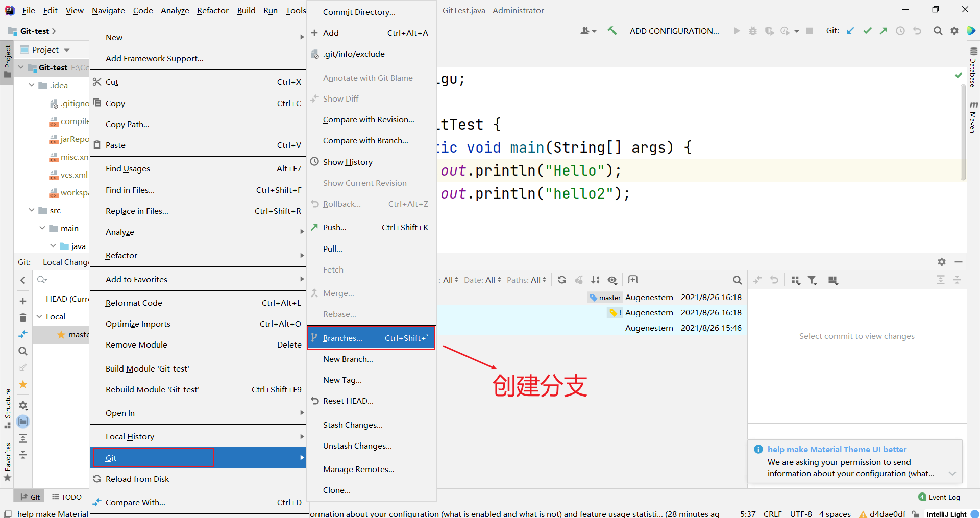Open the Paths: All filter dropdown
The height and width of the screenshot is (518, 980).
526,280
